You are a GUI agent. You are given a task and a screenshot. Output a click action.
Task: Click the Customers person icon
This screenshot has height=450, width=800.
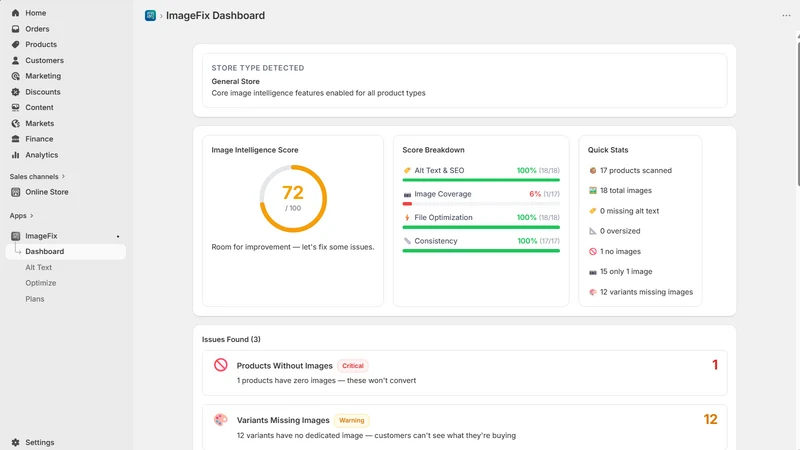coord(15,60)
